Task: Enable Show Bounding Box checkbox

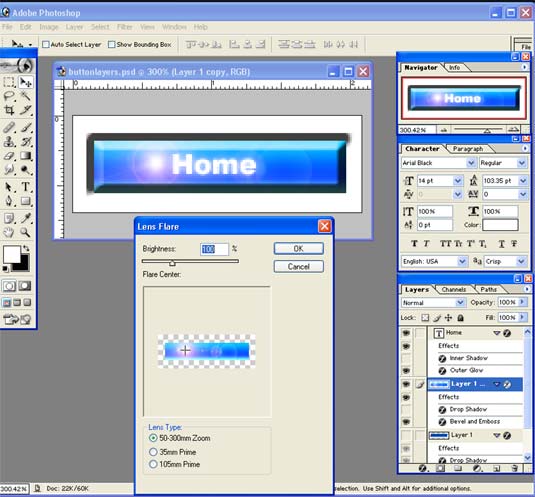Action: tap(111, 44)
